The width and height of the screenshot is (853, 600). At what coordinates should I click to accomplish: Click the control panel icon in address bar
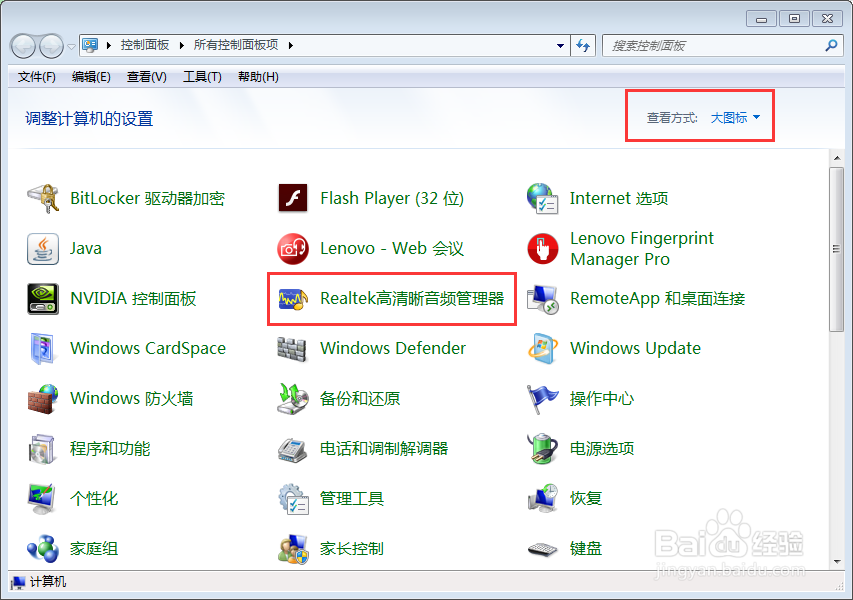[90, 45]
